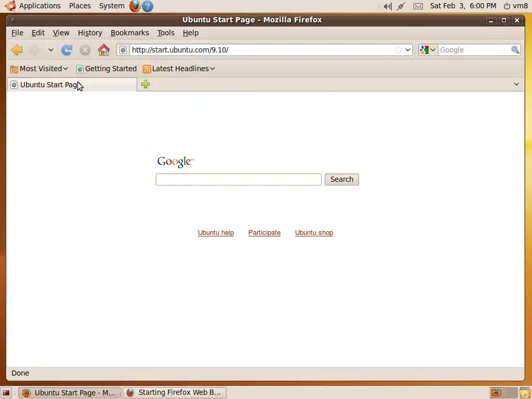
Task: Open the History menu
Action: click(x=90, y=33)
